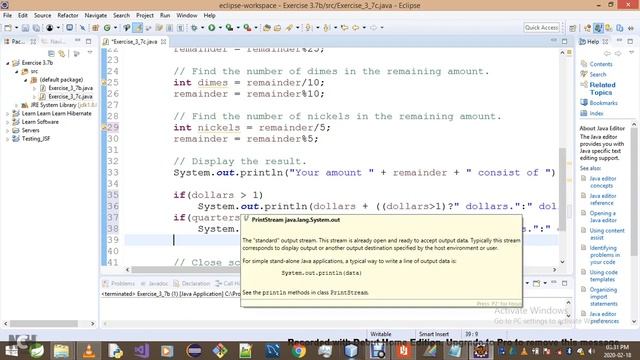
Task: Open Bookmarks in Help view
Action: pyautogui.click(x=603, y=103)
